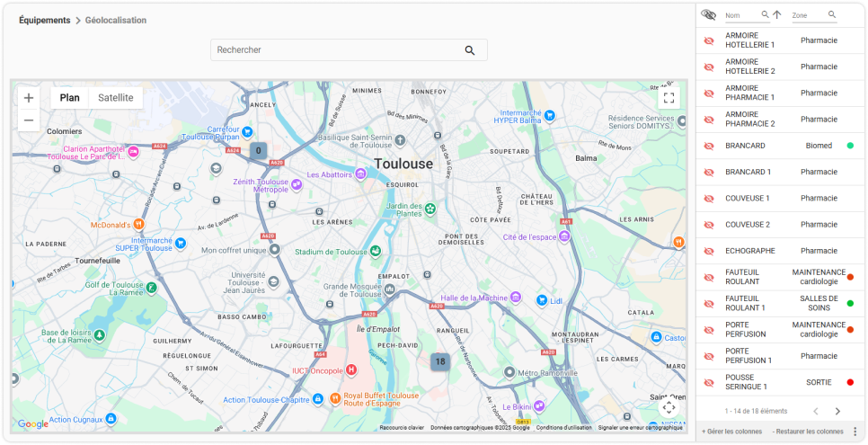Click the Nom column search icon
Image resolution: width=868 pixels, height=445 pixels.
(x=765, y=15)
